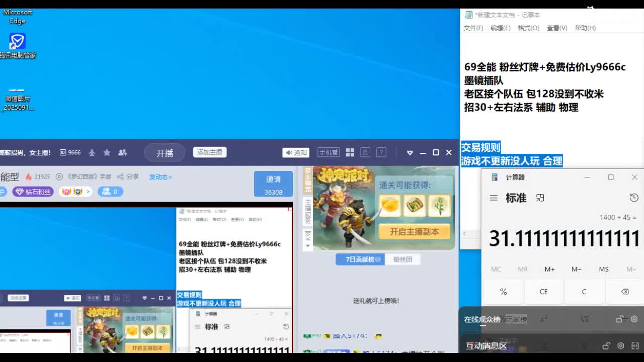This screenshot has height=362, width=644.
Task: Open the 查看(V) menu in Notepad
Action: [557, 28]
